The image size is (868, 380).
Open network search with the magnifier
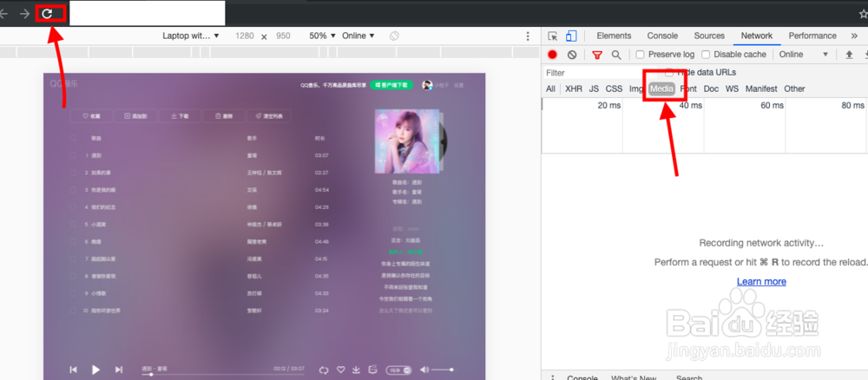616,54
